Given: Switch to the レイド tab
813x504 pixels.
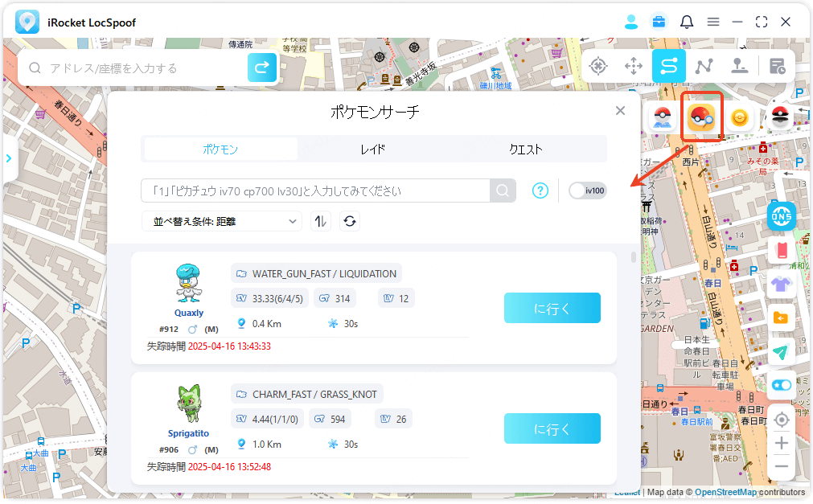Looking at the screenshot, I should pos(373,150).
